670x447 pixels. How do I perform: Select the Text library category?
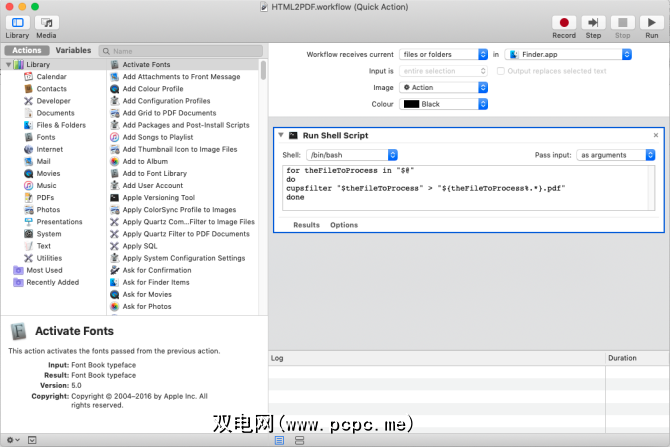43,246
